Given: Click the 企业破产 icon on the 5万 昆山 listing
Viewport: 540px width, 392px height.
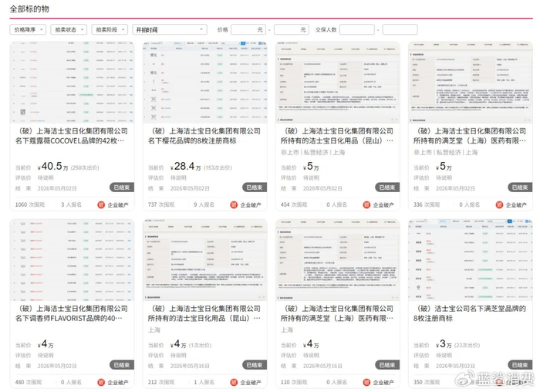Looking at the screenshot, I should pyautogui.click(x=366, y=205).
